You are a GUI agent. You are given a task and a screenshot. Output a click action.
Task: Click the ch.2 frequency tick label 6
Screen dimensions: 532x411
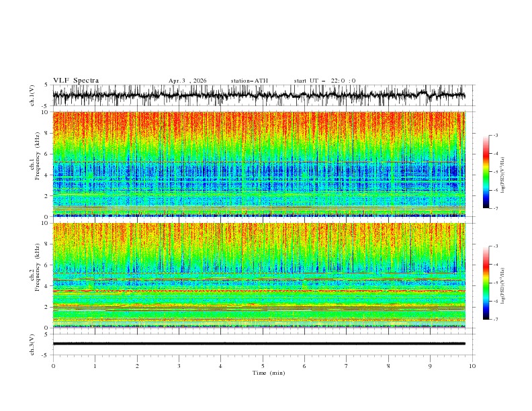pyautogui.click(x=46, y=265)
